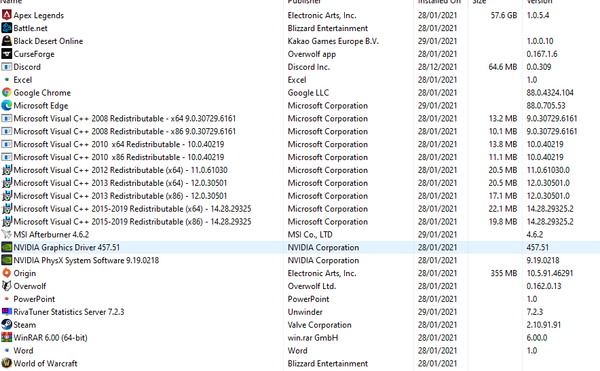
Task: Click publisher MSI Co., LTD
Action: tap(310, 234)
